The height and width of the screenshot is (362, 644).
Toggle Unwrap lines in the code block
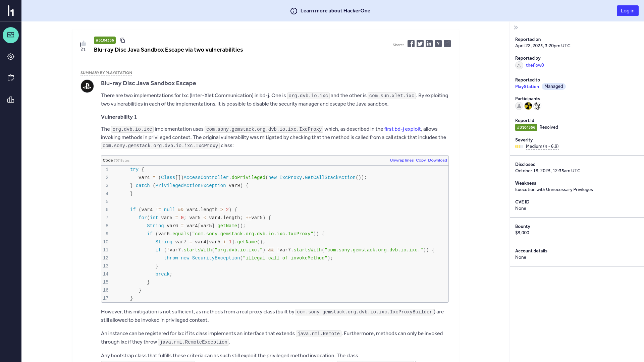(401, 160)
